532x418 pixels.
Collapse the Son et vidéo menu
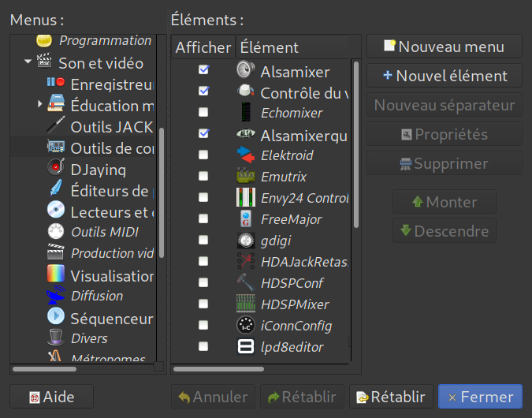click(28, 62)
